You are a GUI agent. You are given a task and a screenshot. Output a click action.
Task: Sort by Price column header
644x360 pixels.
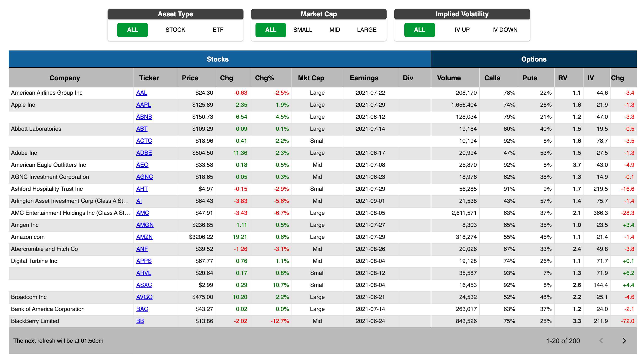tap(190, 78)
